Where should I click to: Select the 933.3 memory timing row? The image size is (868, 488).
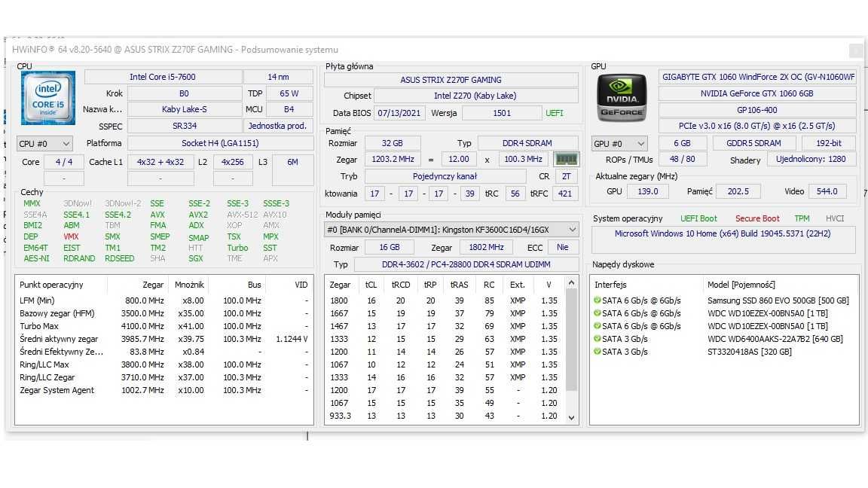pyautogui.click(x=445, y=416)
